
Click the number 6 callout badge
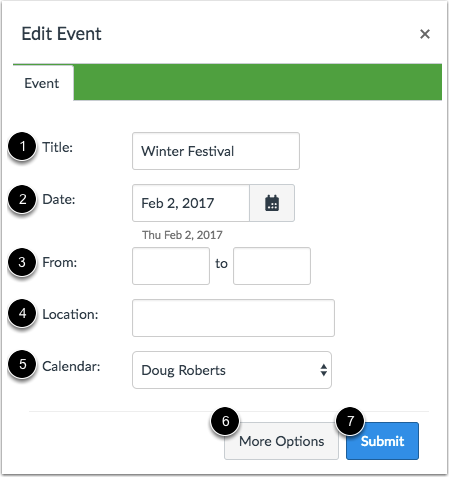[225, 421]
